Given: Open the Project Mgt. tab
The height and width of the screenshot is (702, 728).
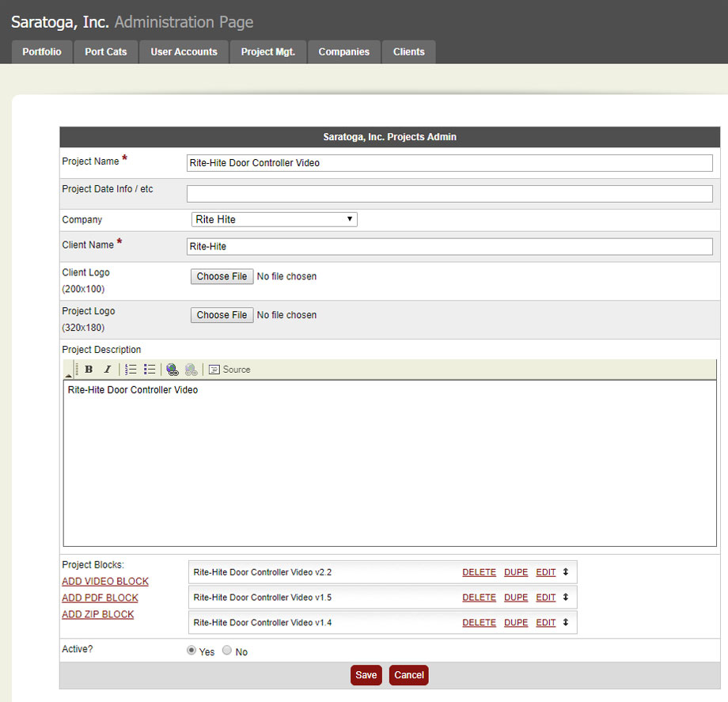Looking at the screenshot, I should pos(268,52).
